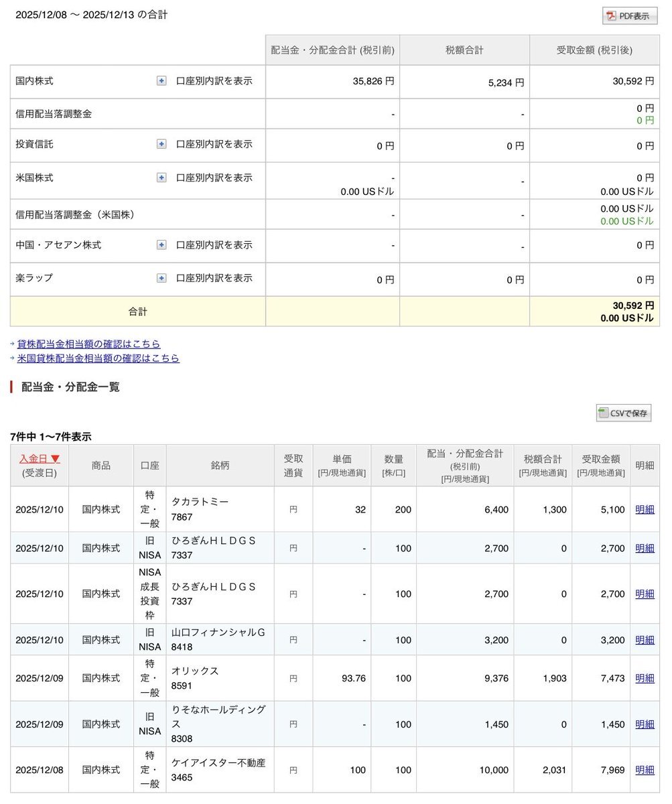Open 明細 for タカラトミー 7867
The image size is (672, 804).
pos(645,509)
